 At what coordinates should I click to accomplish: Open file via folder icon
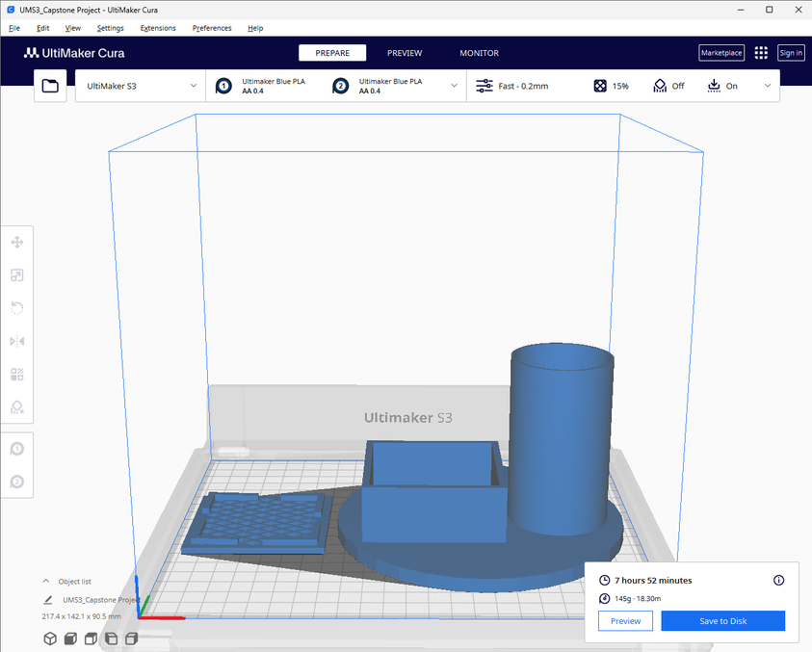pos(50,86)
